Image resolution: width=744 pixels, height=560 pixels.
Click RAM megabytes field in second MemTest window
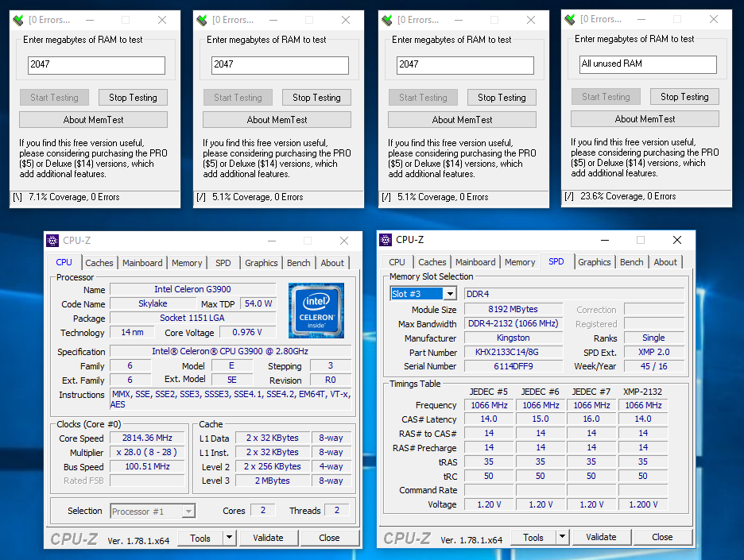tap(280, 65)
